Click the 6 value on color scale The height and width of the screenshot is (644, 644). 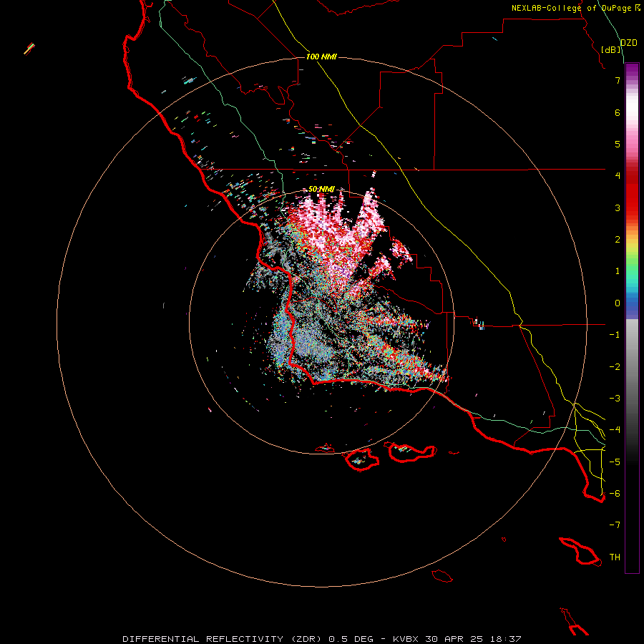coord(618,112)
